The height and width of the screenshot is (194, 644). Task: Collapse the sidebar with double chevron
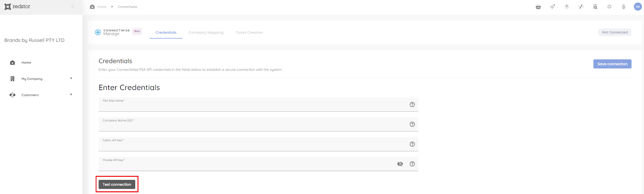click(x=73, y=7)
